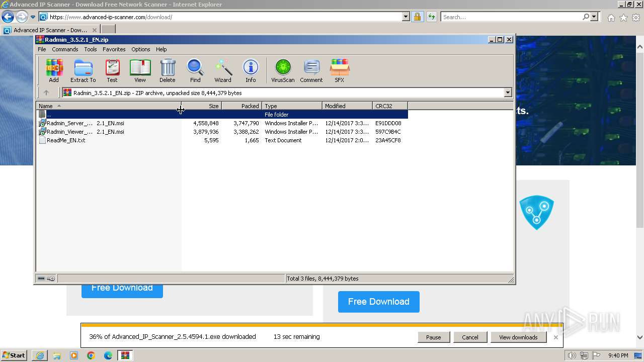The height and width of the screenshot is (362, 644).
Task: Click the volume speaker tray icon
Action: coord(571,355)
